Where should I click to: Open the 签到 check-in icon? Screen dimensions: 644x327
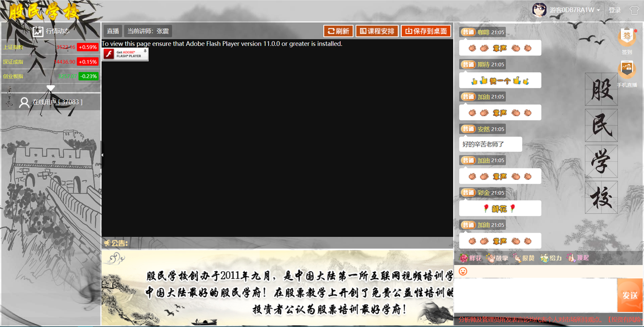pos(627,41)
